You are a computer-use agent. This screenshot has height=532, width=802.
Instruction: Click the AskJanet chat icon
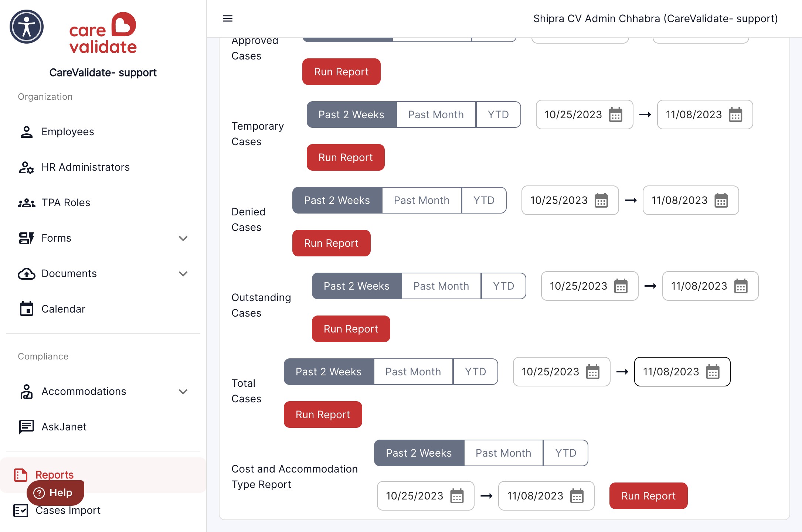point(26,427)
